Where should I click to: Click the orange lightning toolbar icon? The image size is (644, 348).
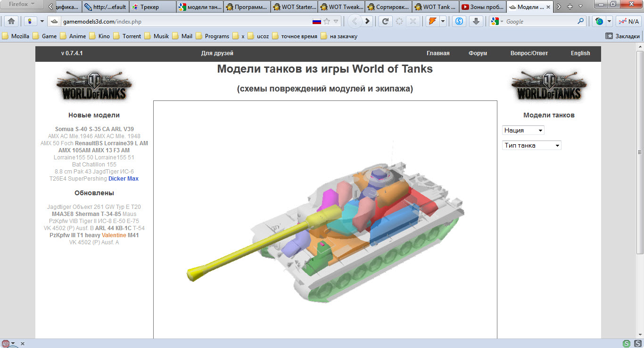(431, 21)
